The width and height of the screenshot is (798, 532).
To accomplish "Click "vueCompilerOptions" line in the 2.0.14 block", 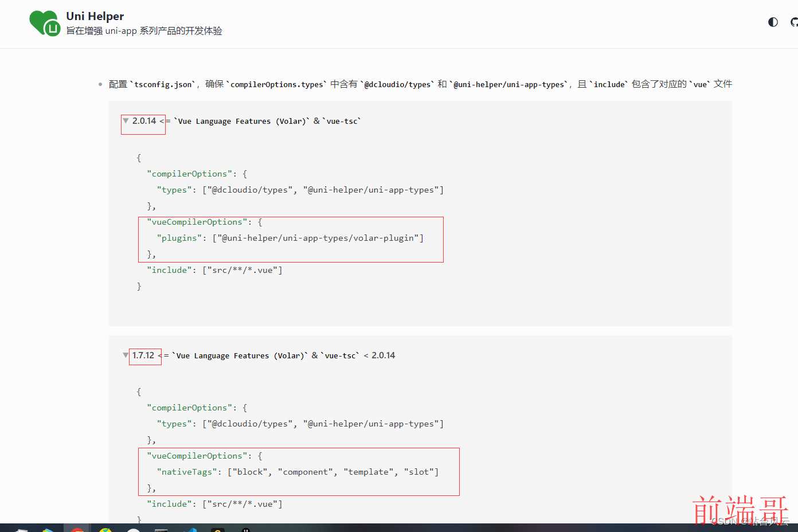I will pyautogui.click(x=205, y=222).
